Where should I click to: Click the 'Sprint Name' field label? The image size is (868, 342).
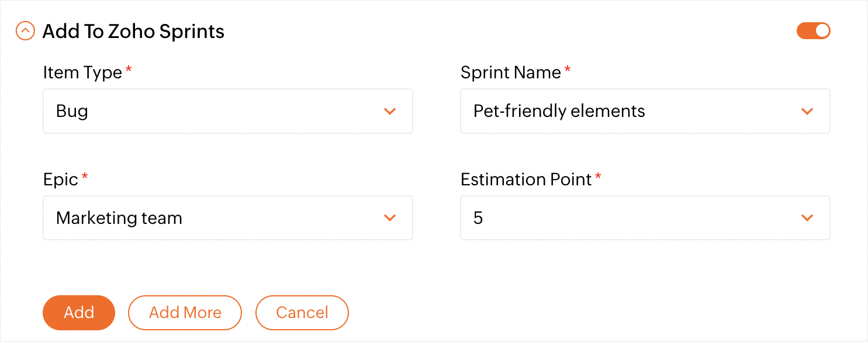tap(510, 72)
